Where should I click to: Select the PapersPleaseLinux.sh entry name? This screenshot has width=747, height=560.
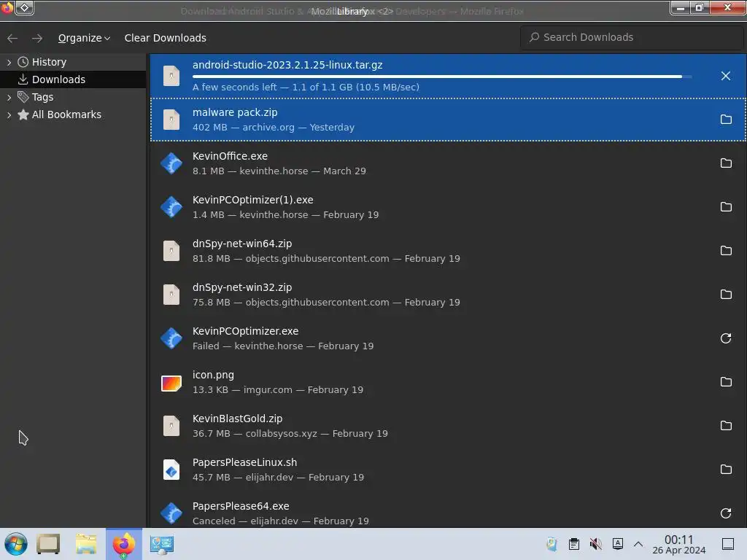tap(244, 462)
